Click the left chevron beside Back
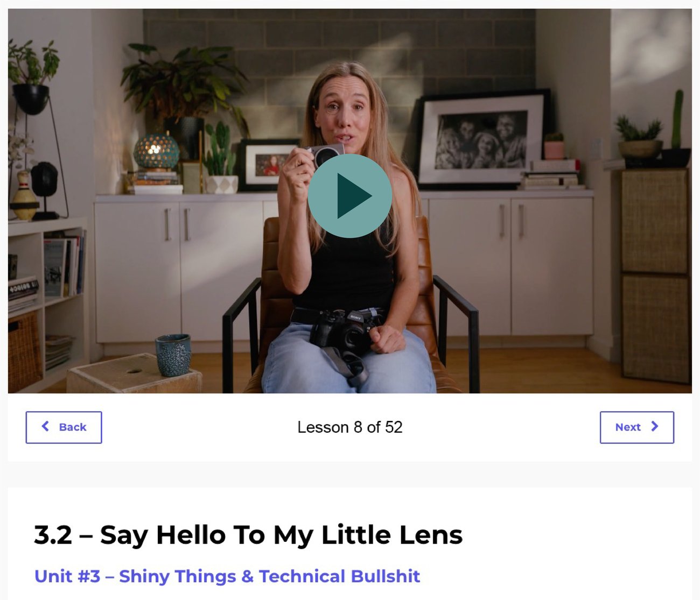 pyautogui.click(x=46, y=426)
